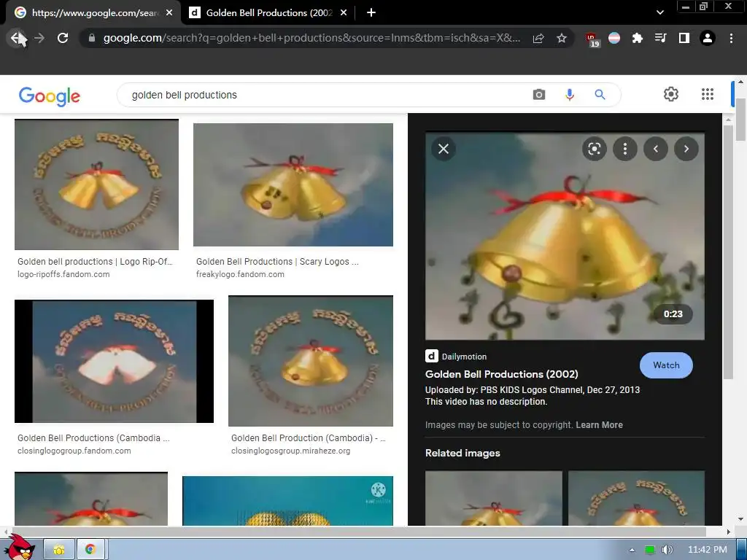Bookmark this page with star icon
The height and width of the screenshot is (560, 747).
[x=562, y=38]
